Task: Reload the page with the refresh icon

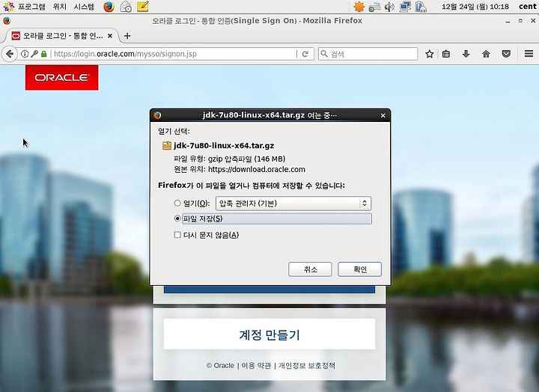Action: (x=305, y=54)
